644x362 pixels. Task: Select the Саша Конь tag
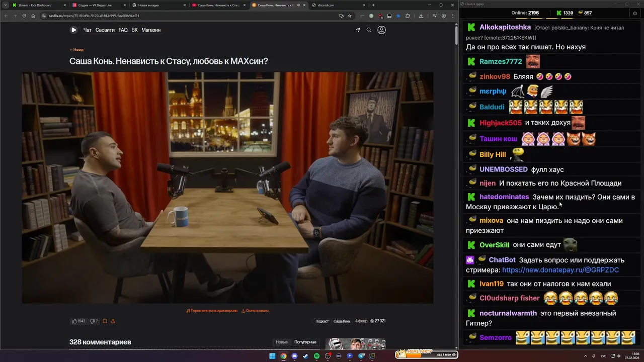pos(342,321)
